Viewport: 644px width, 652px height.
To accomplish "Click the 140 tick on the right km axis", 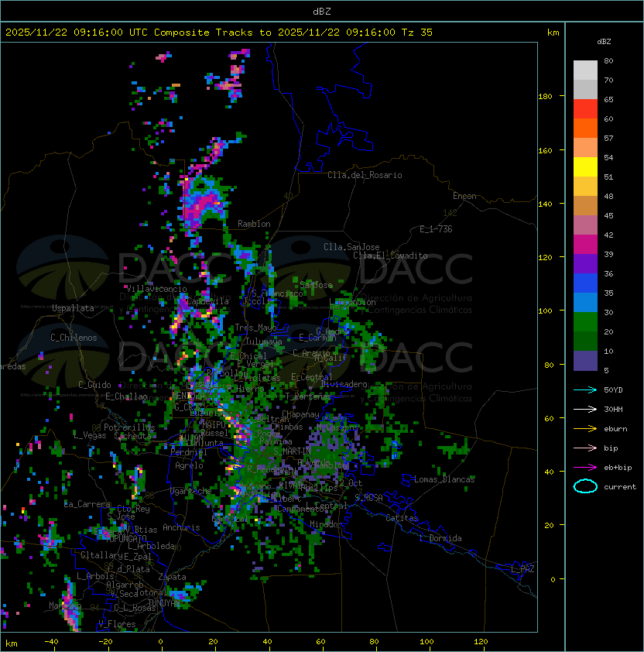I will pyautogui.click(x=545, y=204).
